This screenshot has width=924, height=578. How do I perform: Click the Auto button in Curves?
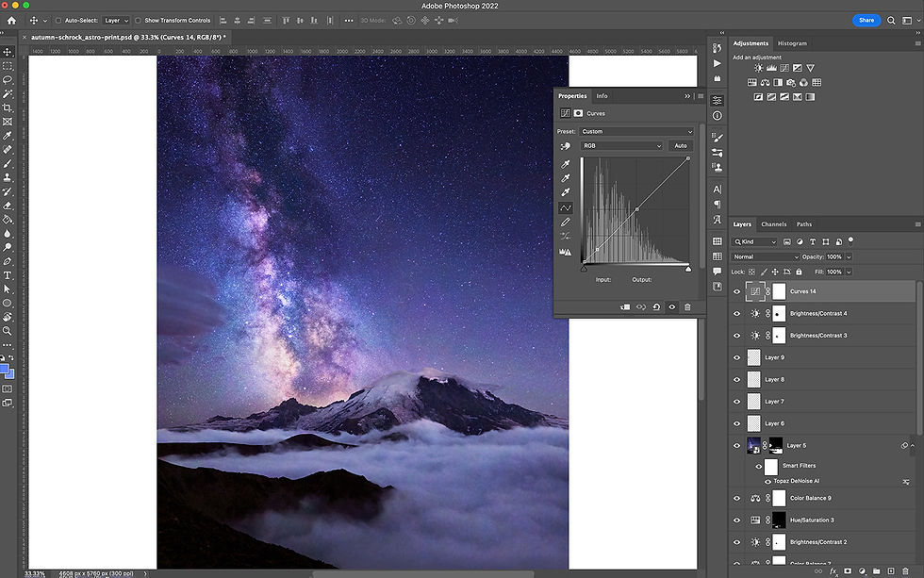pos(680,146)
